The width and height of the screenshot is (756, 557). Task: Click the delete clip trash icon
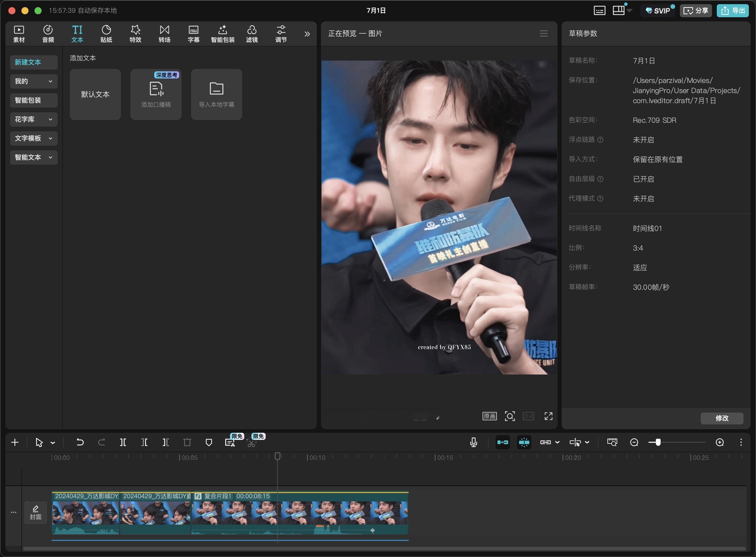[x=187, y=442]
